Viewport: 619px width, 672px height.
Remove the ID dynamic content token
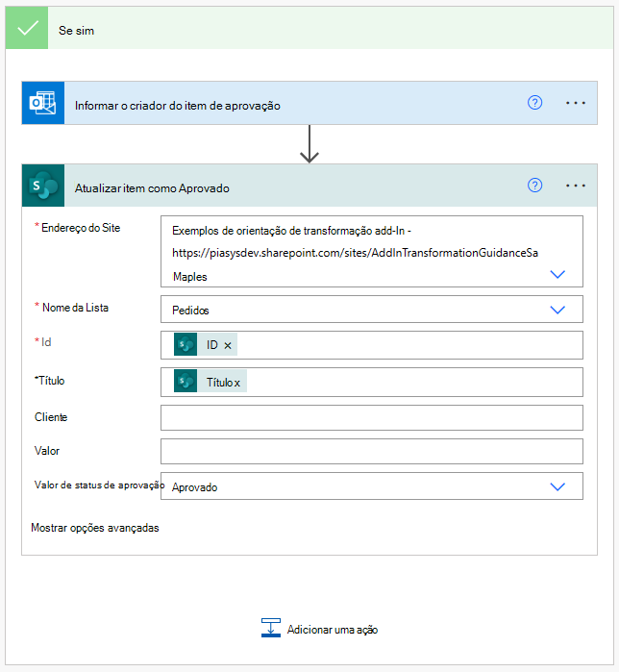pyautogui.click(x=228, y=345)
